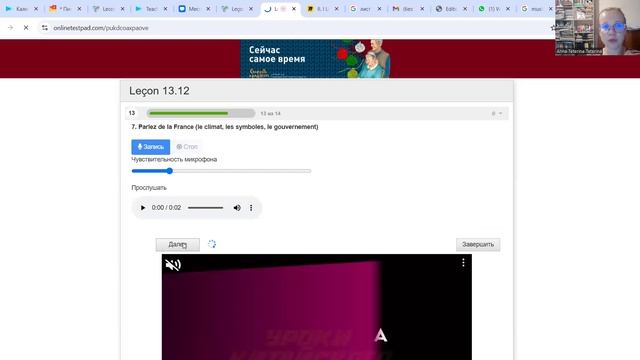The height and width of the screenshot is (360, 640).
Task: Close the Gmail tab
Action: coord(422,9)
